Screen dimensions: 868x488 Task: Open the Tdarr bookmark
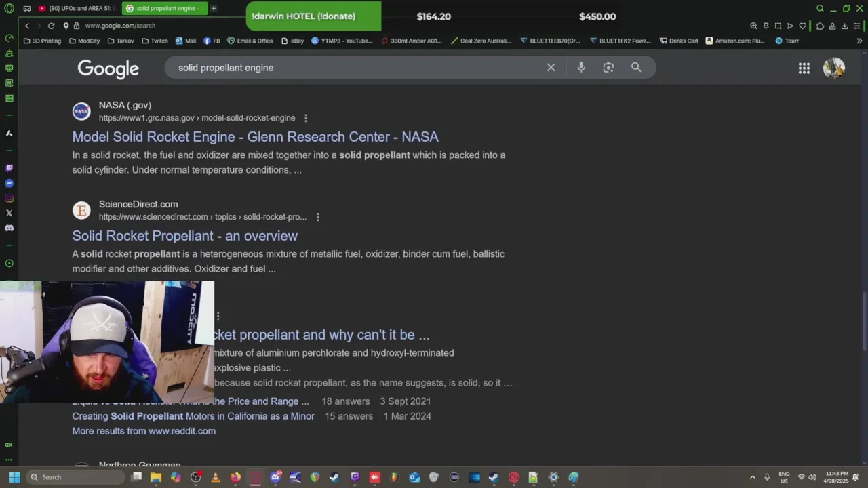point(787,41)
